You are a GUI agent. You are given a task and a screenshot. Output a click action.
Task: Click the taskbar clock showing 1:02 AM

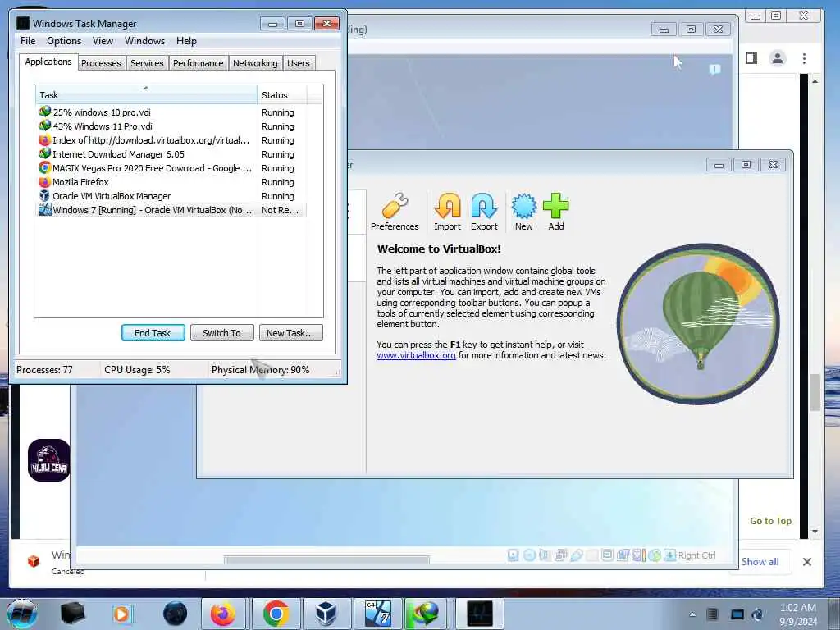point(797,614)
